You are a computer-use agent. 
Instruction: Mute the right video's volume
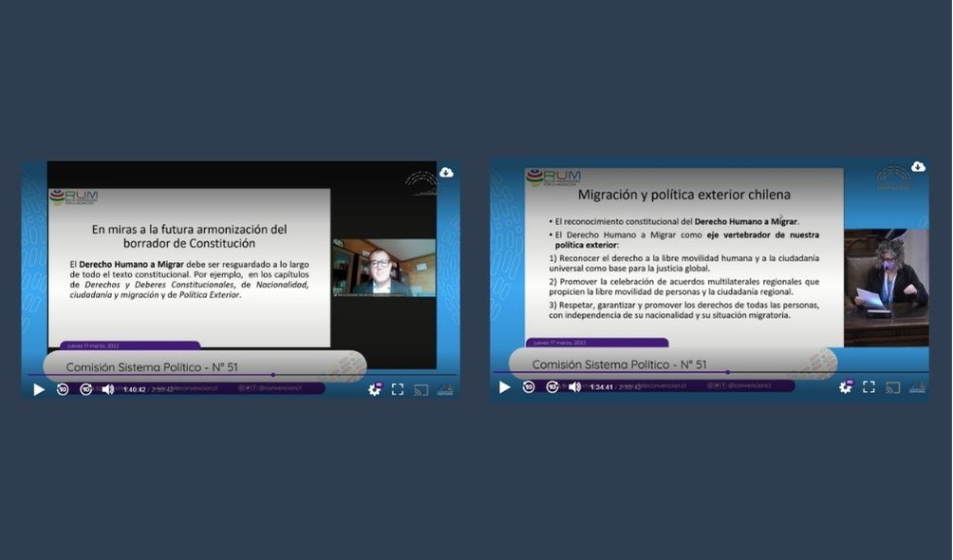(574, 387)
